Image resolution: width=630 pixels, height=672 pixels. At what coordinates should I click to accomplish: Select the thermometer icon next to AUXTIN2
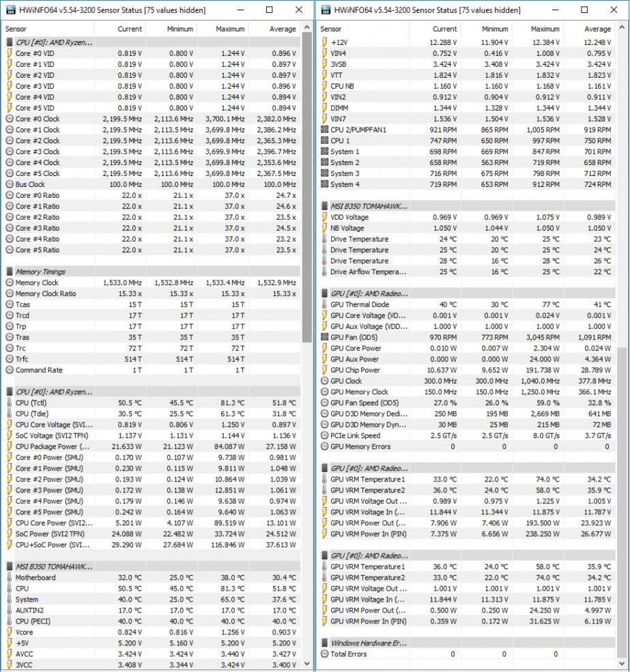10,611
